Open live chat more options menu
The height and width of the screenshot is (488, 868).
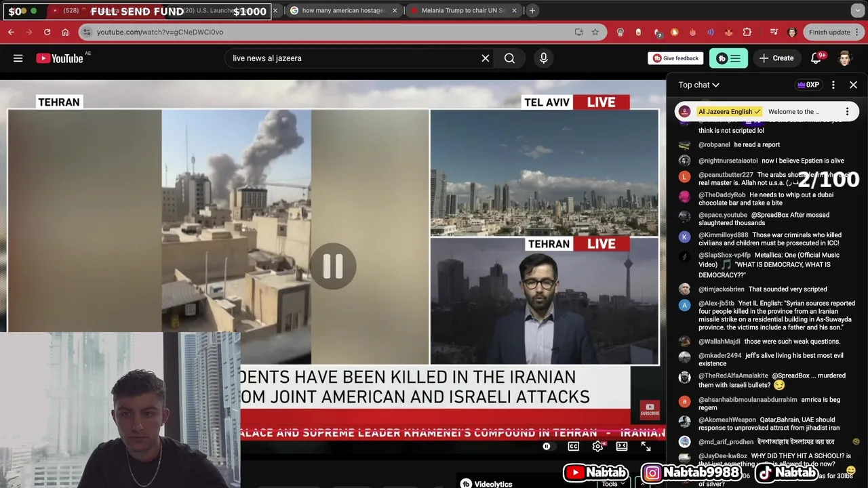point(833,85)
